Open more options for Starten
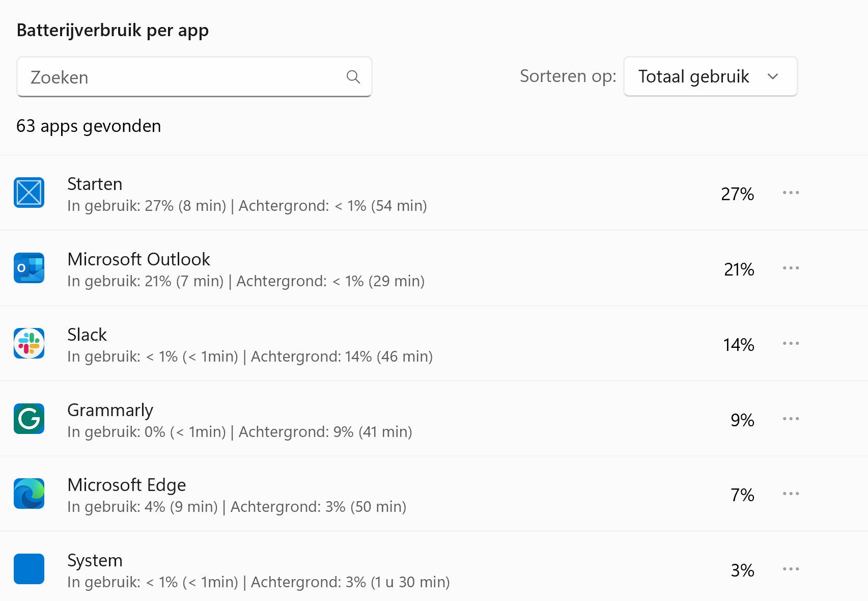Image resolution: width=868 pixels, height=601 pixels. click(791, 193)
